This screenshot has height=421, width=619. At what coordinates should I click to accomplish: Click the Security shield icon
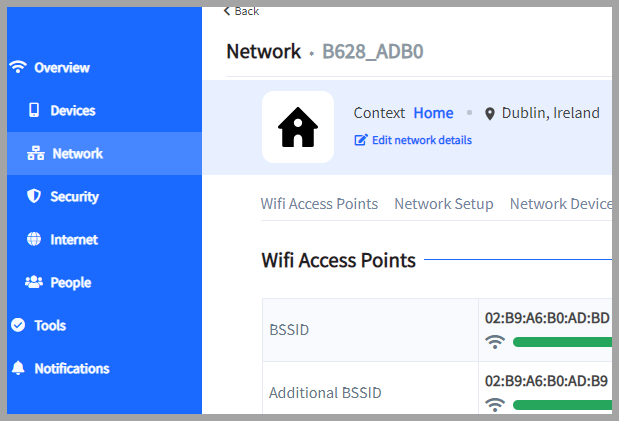point(34,197)
